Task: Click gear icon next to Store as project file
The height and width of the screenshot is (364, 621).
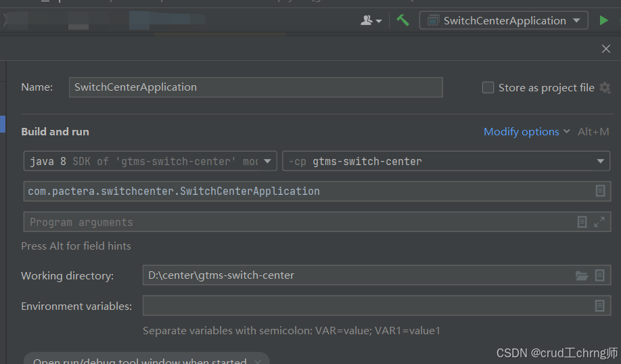Action: pyautogui.click(x=605, y=87)
